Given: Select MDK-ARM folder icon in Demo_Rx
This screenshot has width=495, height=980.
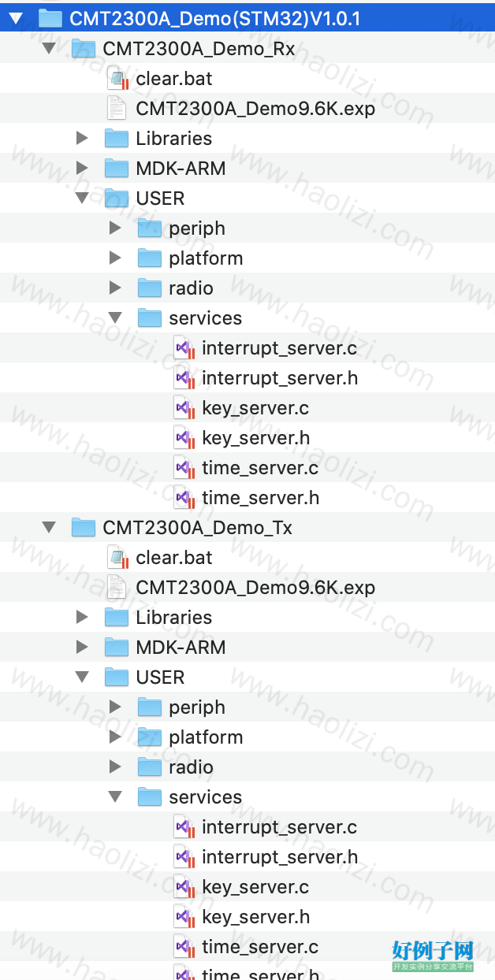Looking at the screenshot, I should (117, 169).
